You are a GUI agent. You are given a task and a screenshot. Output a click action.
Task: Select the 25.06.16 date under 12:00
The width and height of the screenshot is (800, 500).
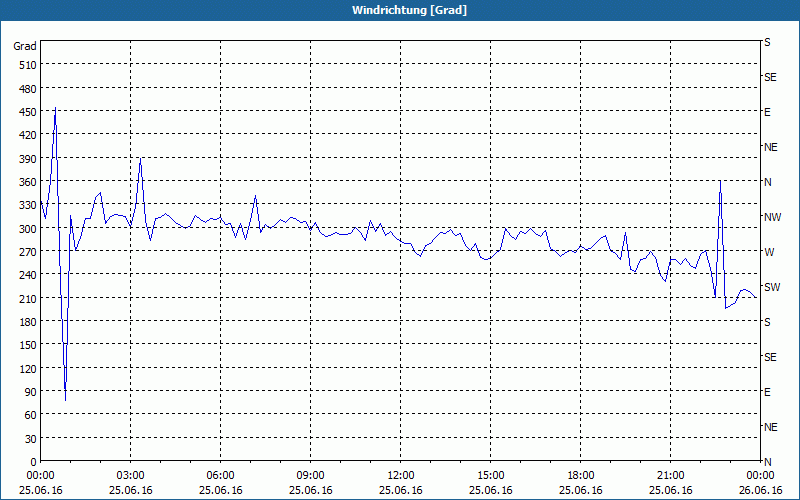coord(401,490)
